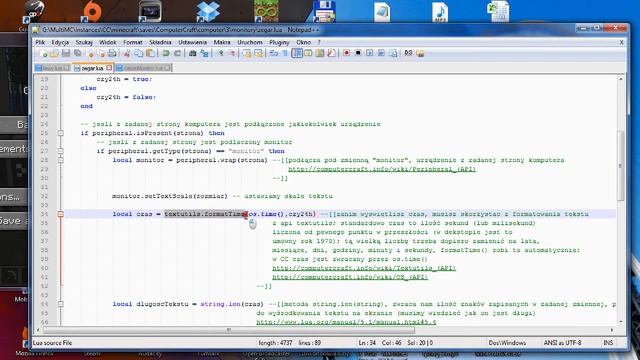
Task: Toggle INS insert mode in status bar
Action: [x=608, y=343]
